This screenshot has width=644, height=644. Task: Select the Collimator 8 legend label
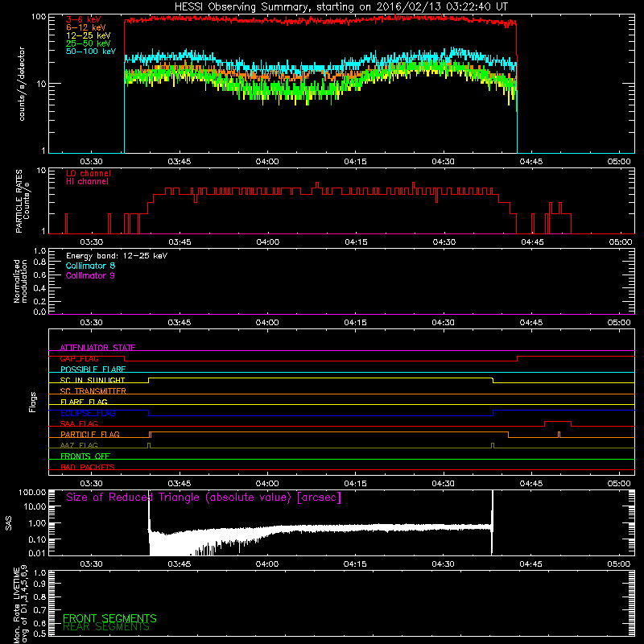click(90, 266)
